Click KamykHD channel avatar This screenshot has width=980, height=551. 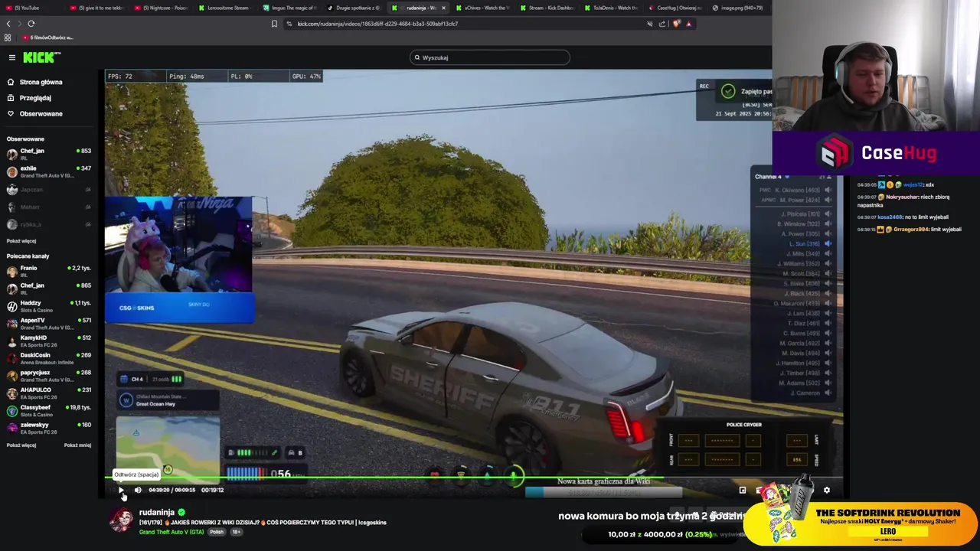tap(12, 341)
